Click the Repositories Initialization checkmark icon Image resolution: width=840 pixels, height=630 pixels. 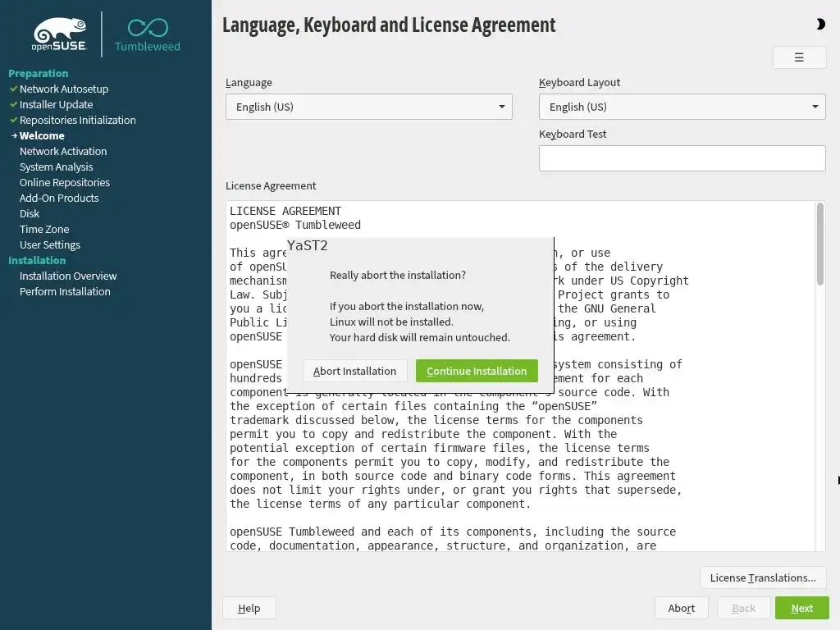click(x=13, y=120)
